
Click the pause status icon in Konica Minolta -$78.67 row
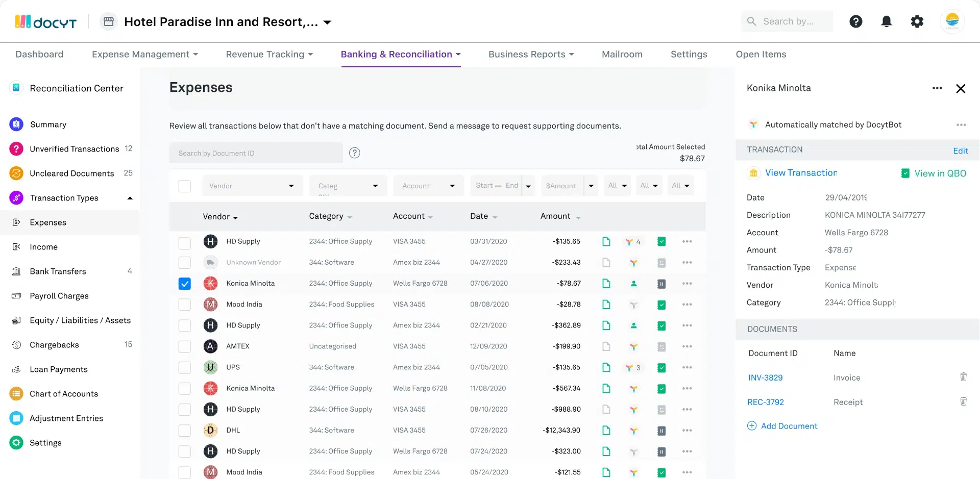[x=661, y=284]
